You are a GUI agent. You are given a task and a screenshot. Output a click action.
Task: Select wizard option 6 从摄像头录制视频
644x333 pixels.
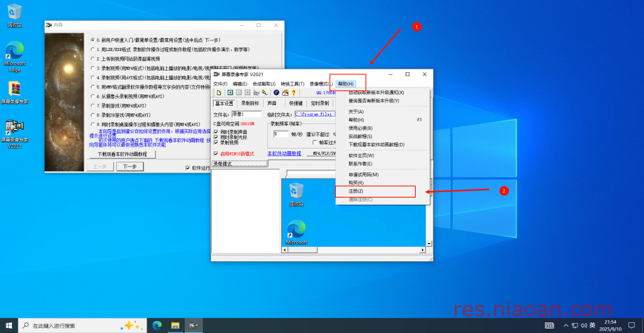click(128, 96)
